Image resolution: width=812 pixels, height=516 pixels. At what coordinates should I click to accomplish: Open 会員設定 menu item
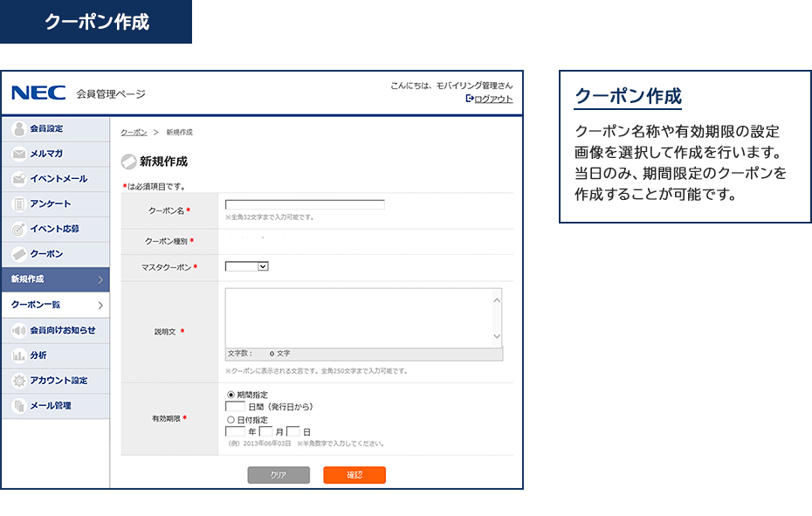tap(55, 128)
